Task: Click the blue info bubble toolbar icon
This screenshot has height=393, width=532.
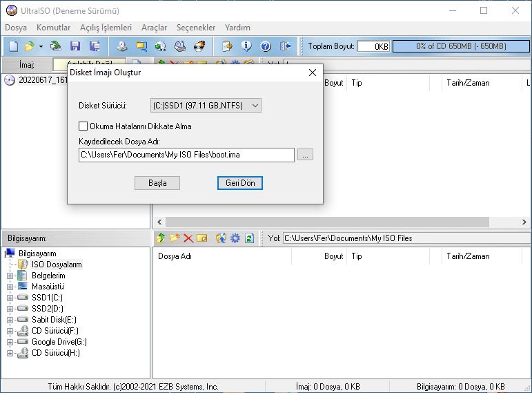Action: click(x=246, y=46)
